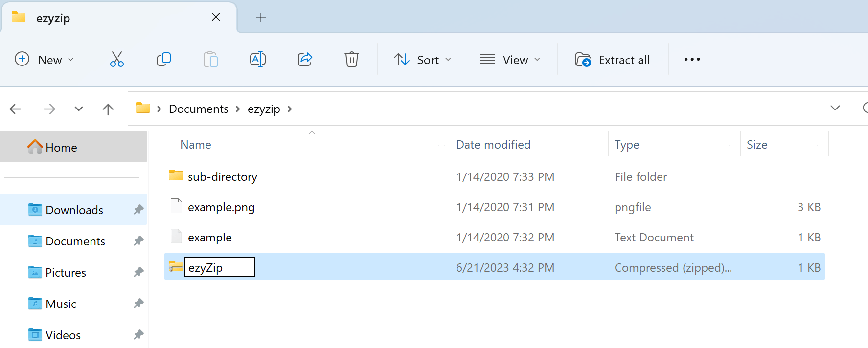Go back with the left arrow
Image resolution: width=868 pixels, height=348 pixels.
pos(16,109)
